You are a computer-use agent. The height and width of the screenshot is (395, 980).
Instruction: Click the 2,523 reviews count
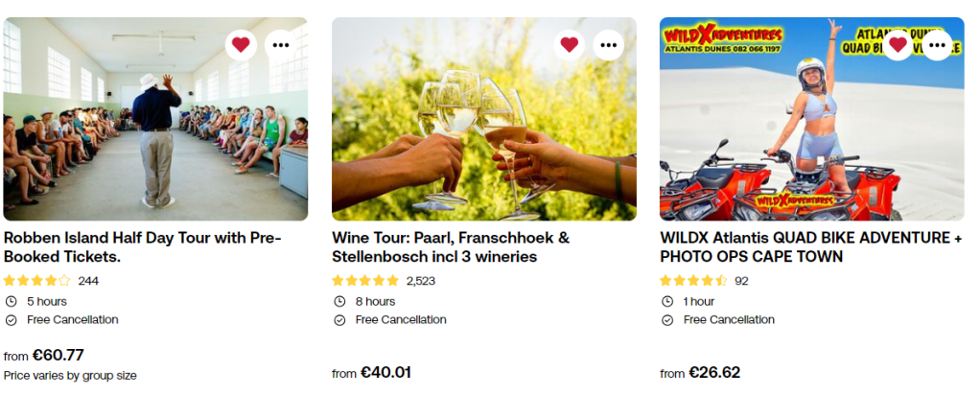pos(420,281)
